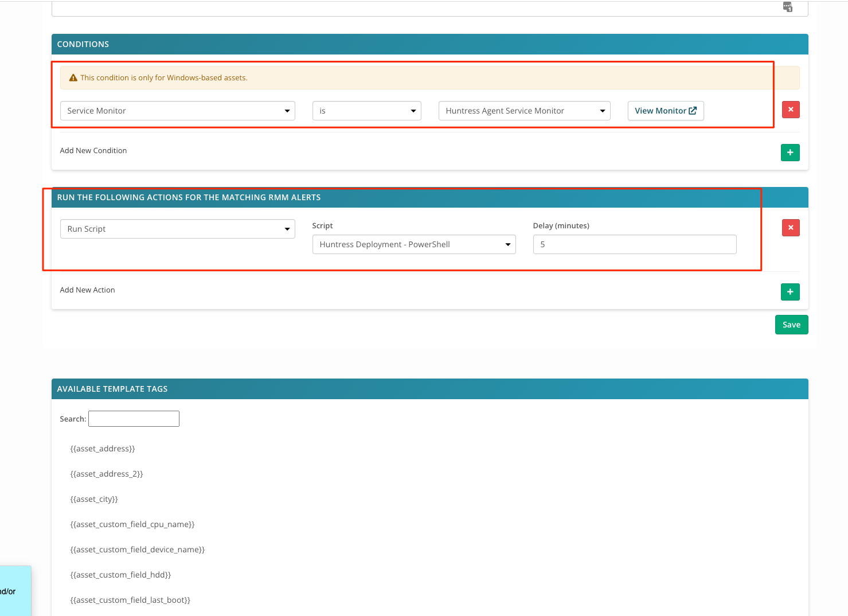Save the automation rule
Image resolution: width=848 pixels, height=616 pixels.
point(791,325)
